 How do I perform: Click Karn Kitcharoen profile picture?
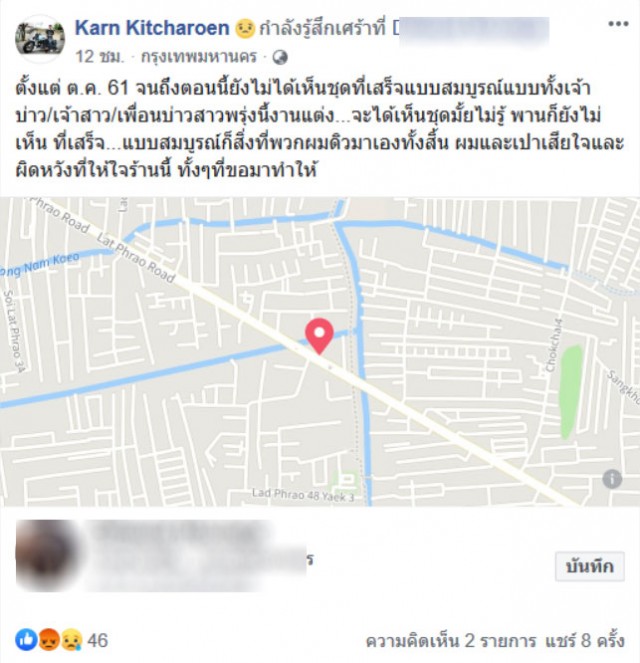(40, 39)
